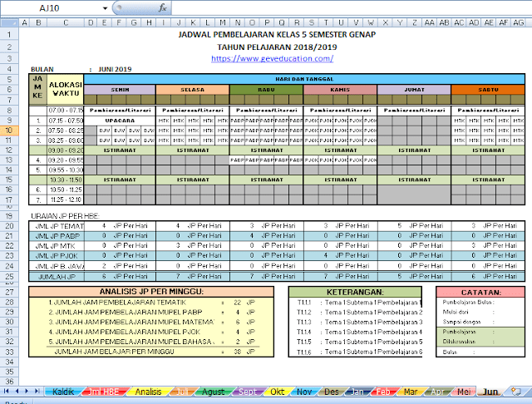
Task: Go to first sheet using navigation arrow
Action: (x=6, y=391)
